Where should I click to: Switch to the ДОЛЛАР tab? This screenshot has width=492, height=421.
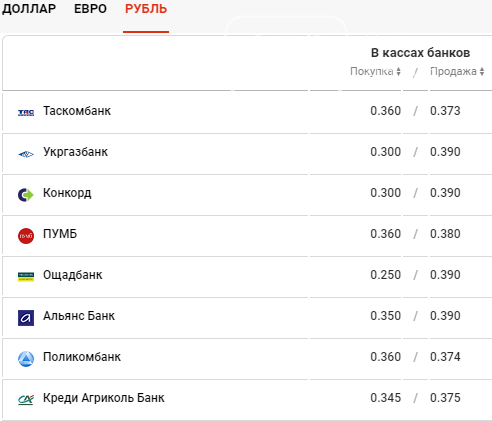(x=29, y=9)
